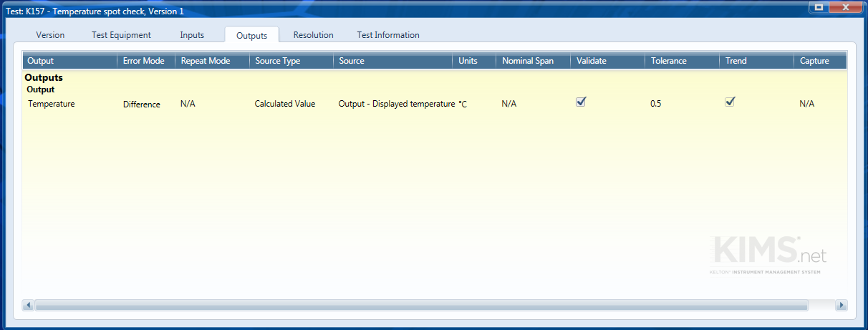Open the Test Equipment tab
Viewport: 868px width, 330px height.
121,35
